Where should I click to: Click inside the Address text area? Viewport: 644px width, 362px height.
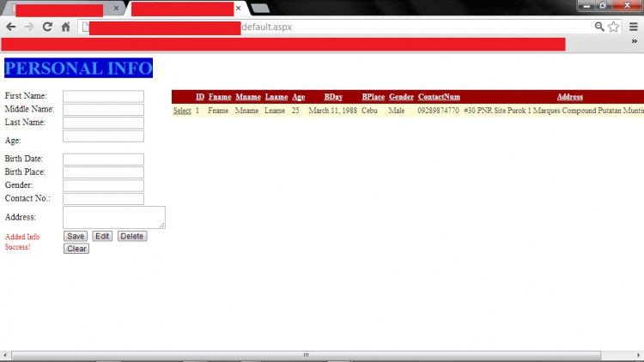[113, 217]
